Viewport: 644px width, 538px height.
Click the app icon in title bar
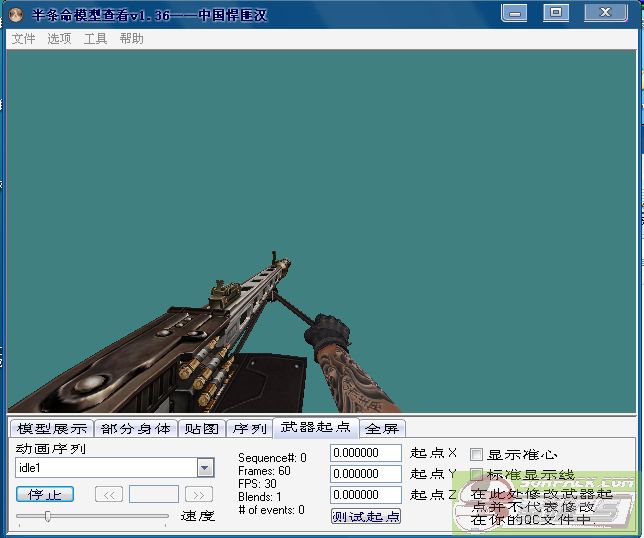coord(15,14)
